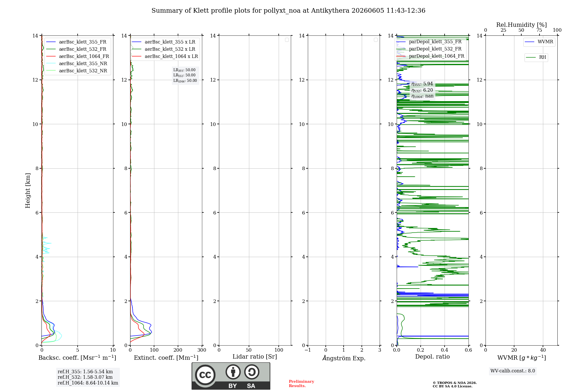
Task: Click the Lidar ratio [Sr] axis label
Action: point(255,357)
